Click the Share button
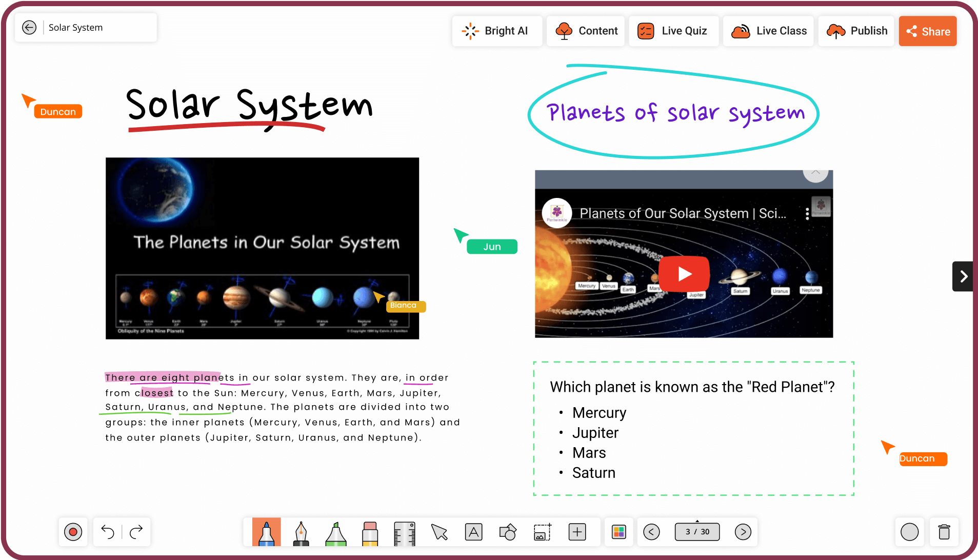 (928, 31)
